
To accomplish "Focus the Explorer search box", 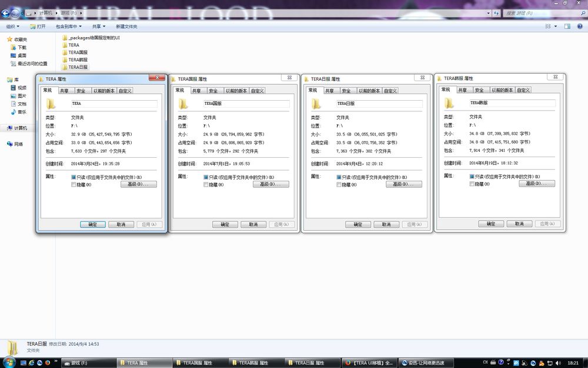I will [x=544, y=13].
